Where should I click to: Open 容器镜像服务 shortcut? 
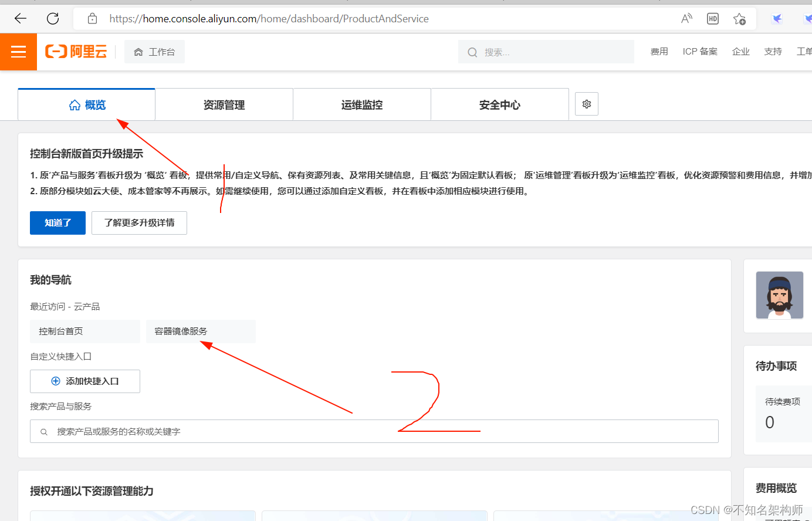click(x=201, y=331)
